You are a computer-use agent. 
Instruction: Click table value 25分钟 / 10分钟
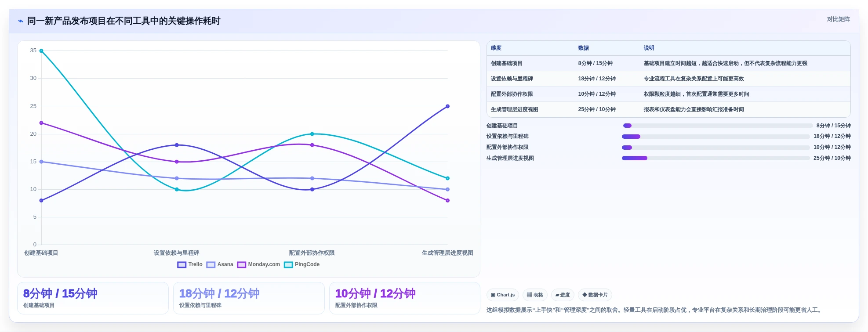pos(597,109)
